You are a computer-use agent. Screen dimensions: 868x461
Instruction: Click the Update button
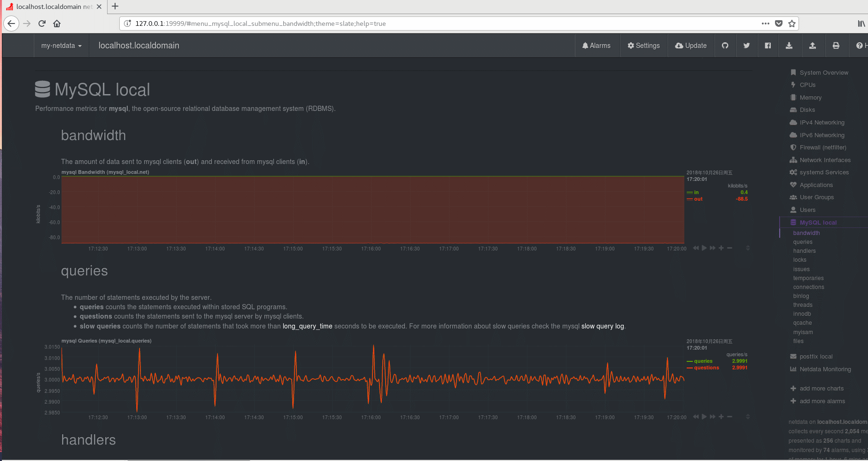pos(691,46)
